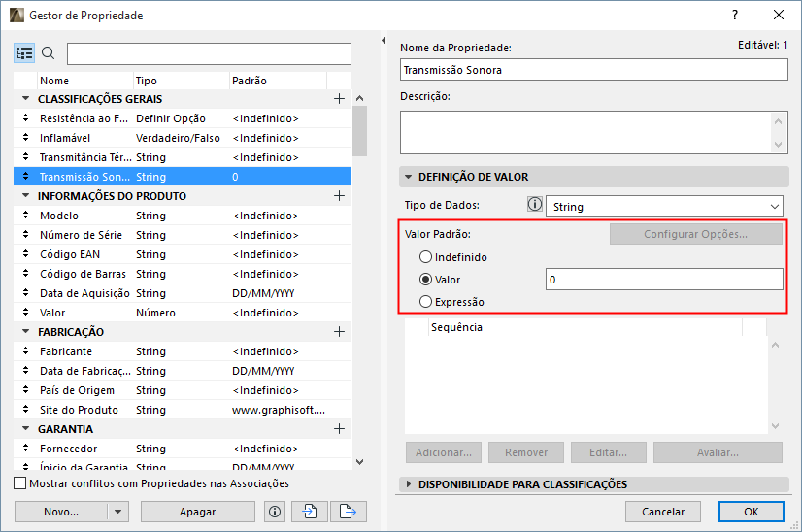Click the export properties icon button
Viewport: 802px width, 532px height.
pyautogui.click(x=349, y=512)
